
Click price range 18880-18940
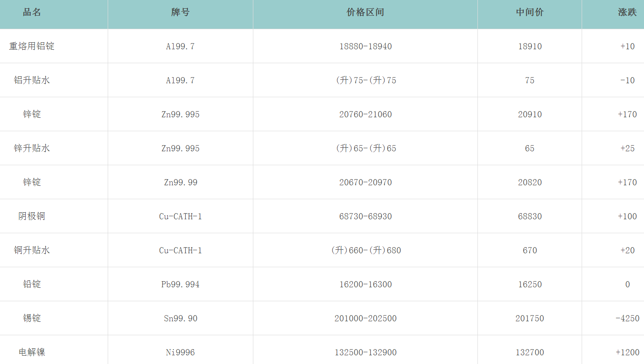(365, 46)
